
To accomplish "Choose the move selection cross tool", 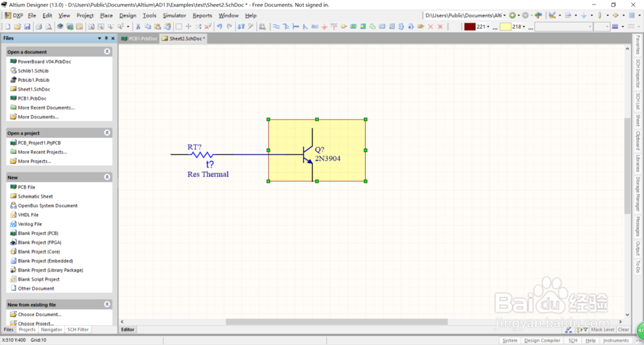I will [189, 26].
